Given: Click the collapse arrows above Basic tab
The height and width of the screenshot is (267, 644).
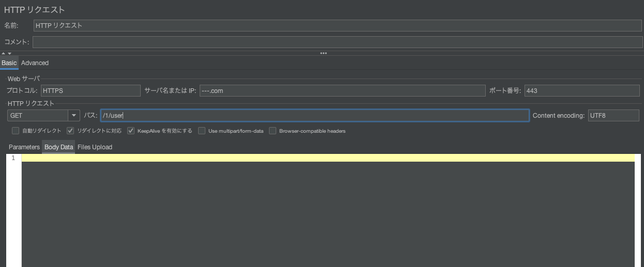Looking at the screenshot, I should coord(6,53).
